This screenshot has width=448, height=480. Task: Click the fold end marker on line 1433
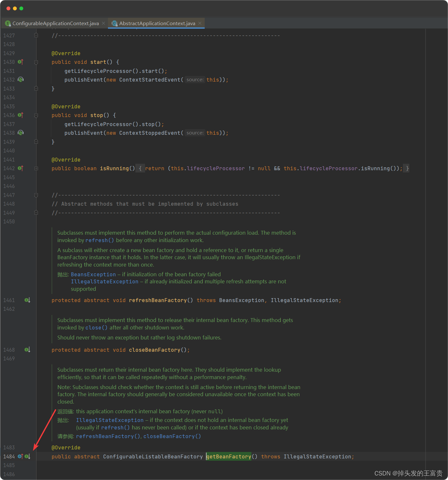pos(36,89)
